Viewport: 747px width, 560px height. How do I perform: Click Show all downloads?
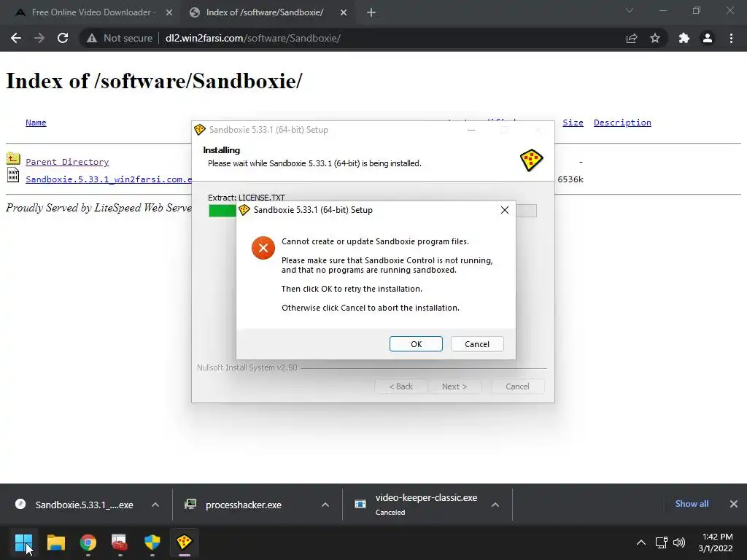coord(692,503)
